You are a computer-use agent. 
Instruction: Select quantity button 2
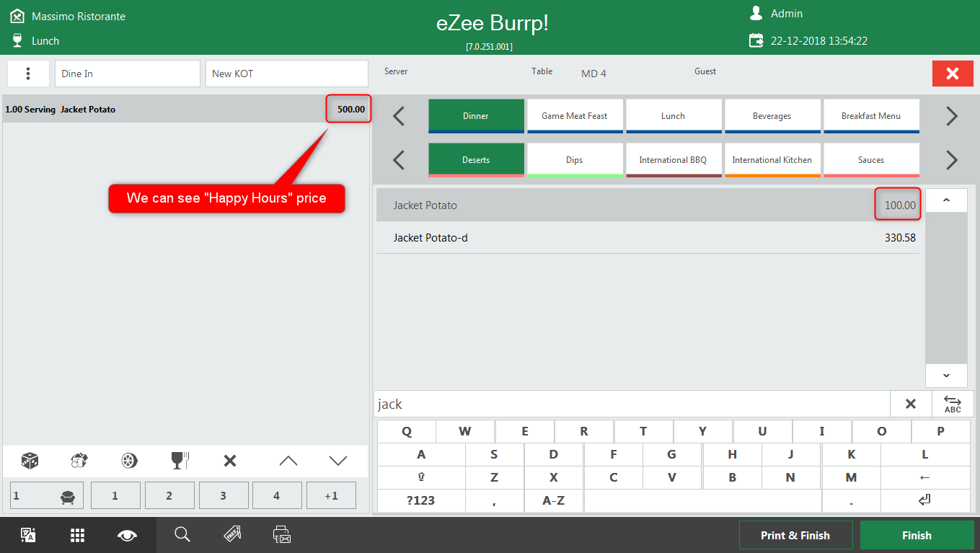click(169, 495)
